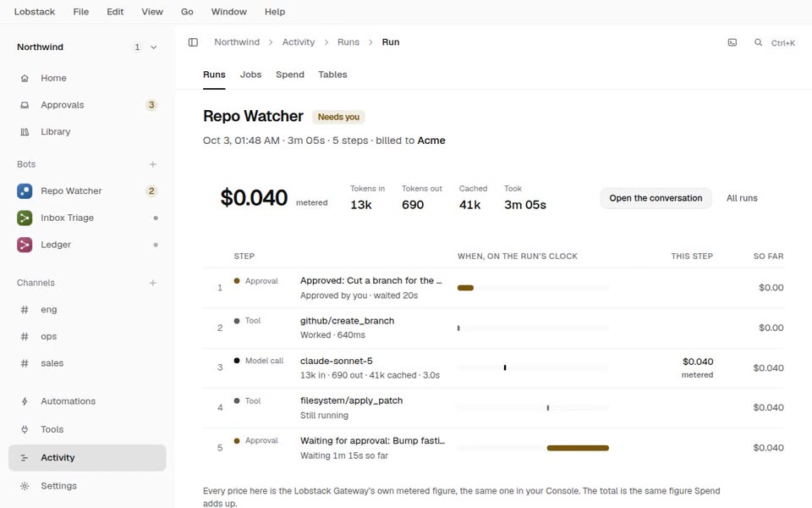Image resolution: width=812 pixels, height=508 pixels.
Task: Go to Activity in the breadcrumb
Action: [x=299, y=42]
